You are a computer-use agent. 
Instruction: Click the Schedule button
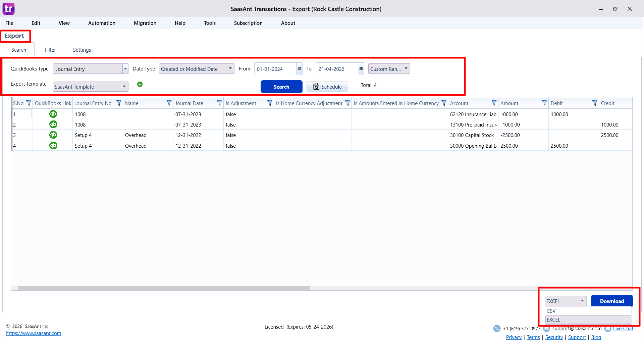[x=327, y=87]
